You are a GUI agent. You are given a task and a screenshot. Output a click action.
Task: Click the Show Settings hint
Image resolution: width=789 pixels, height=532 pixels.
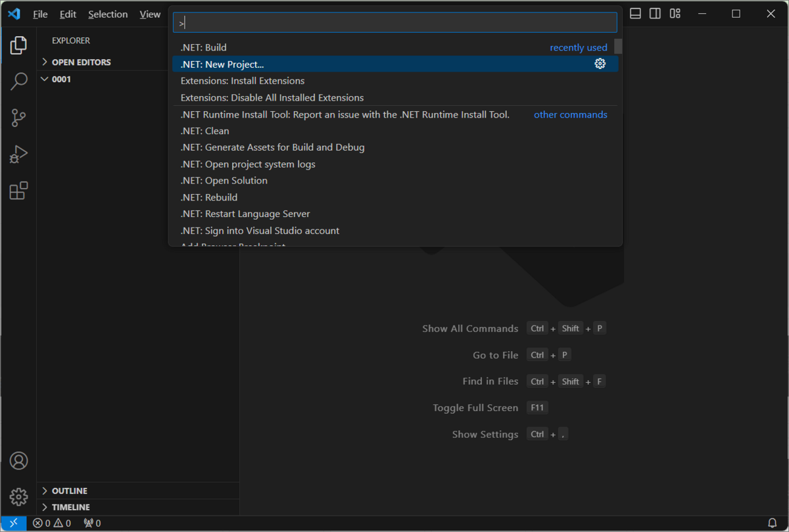[x=485, y=435]
